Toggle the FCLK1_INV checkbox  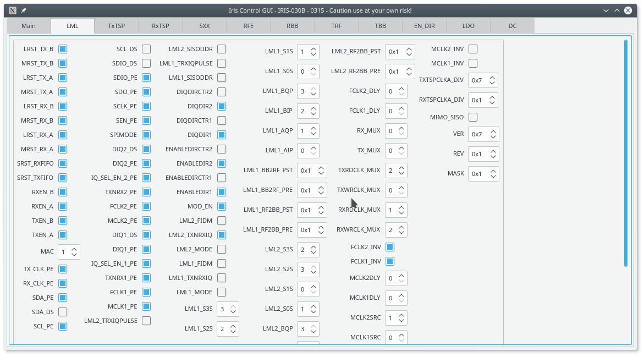coord(390,261)
